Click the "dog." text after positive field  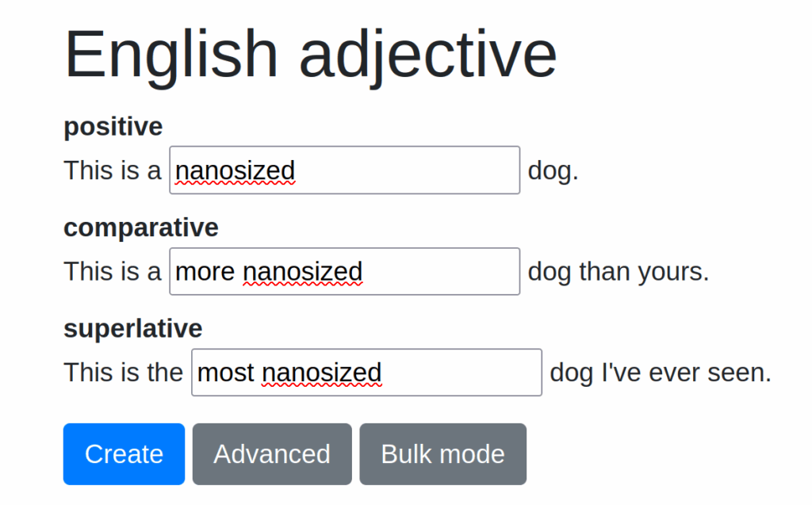coord(553,170)
